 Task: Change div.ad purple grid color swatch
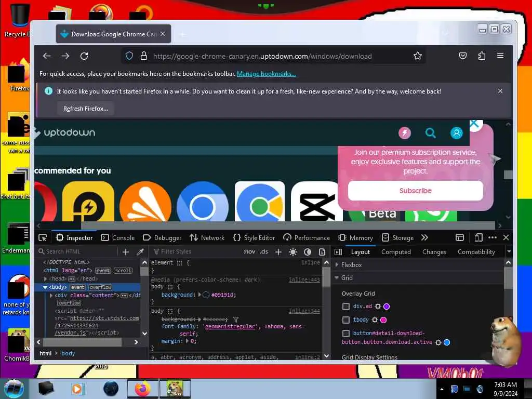coord(387,307)
